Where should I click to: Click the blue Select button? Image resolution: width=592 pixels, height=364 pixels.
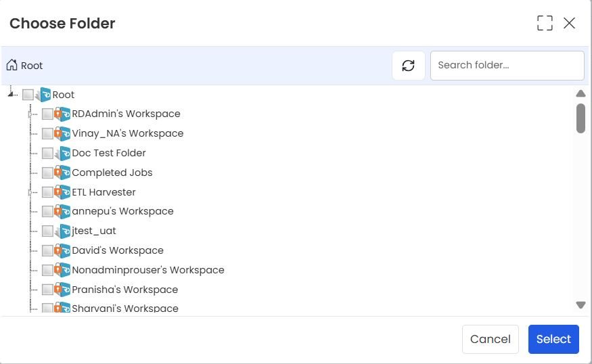553,339
